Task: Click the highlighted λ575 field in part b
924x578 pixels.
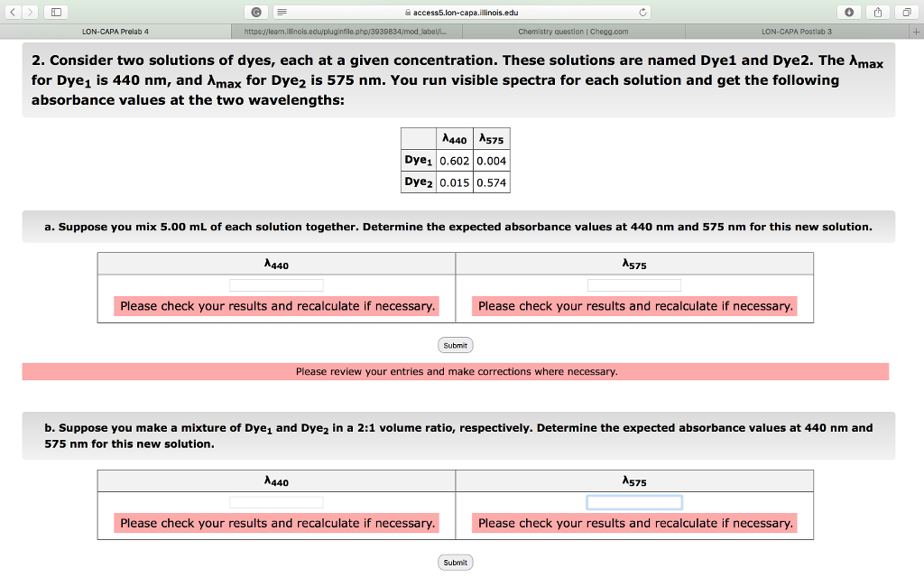Action: pos(634,502)
